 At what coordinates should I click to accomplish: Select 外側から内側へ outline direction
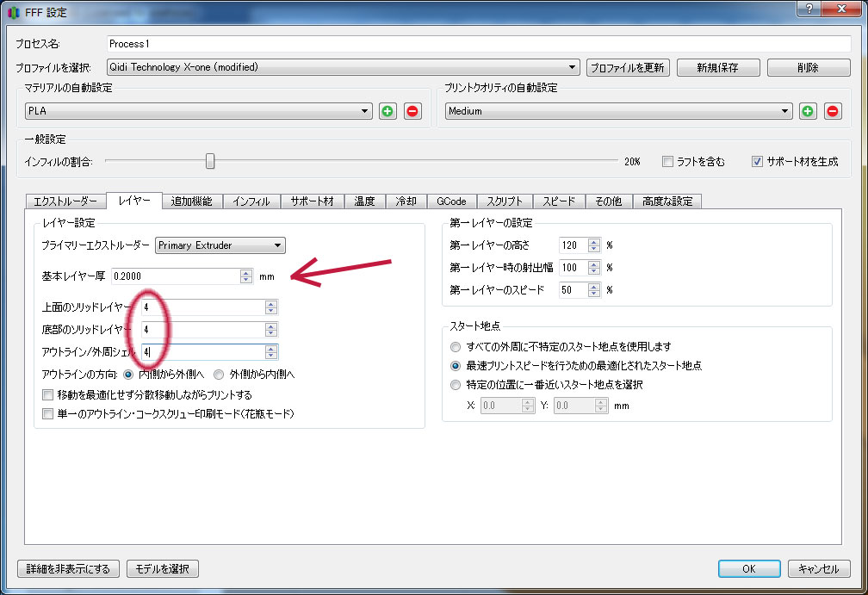[218, 375]
